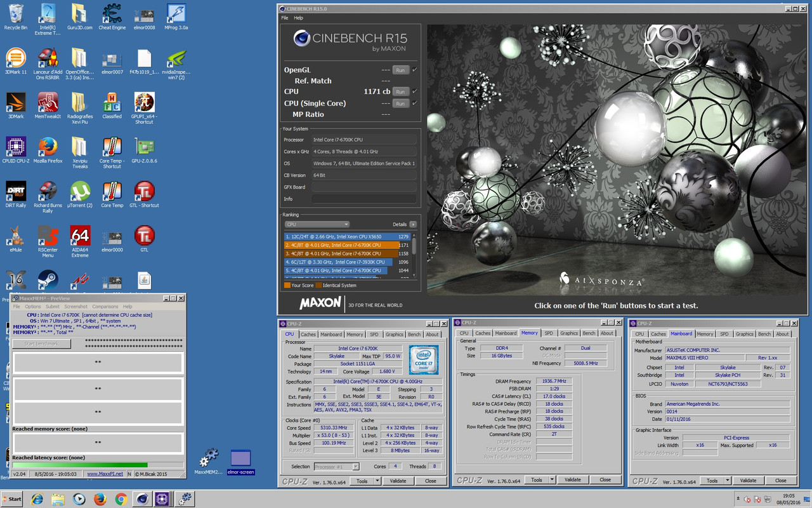The image size is (812, 508).
Task: Select the CPUID CPU-Z desktop icon
Action: (x=16, y=150)
